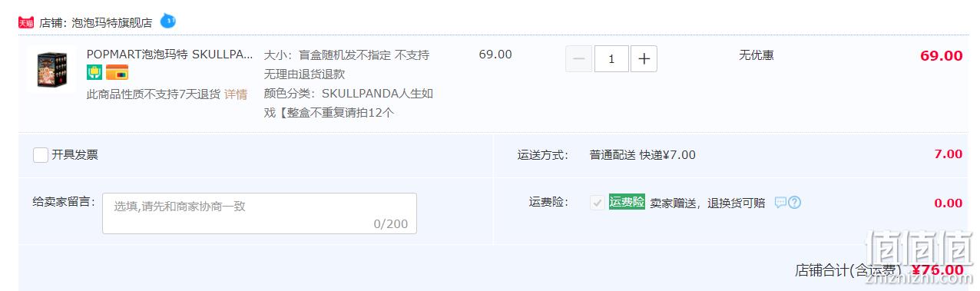The image size is (980, 291).
Task: Click the green service badge icon
Action: [x=94, y=73]
